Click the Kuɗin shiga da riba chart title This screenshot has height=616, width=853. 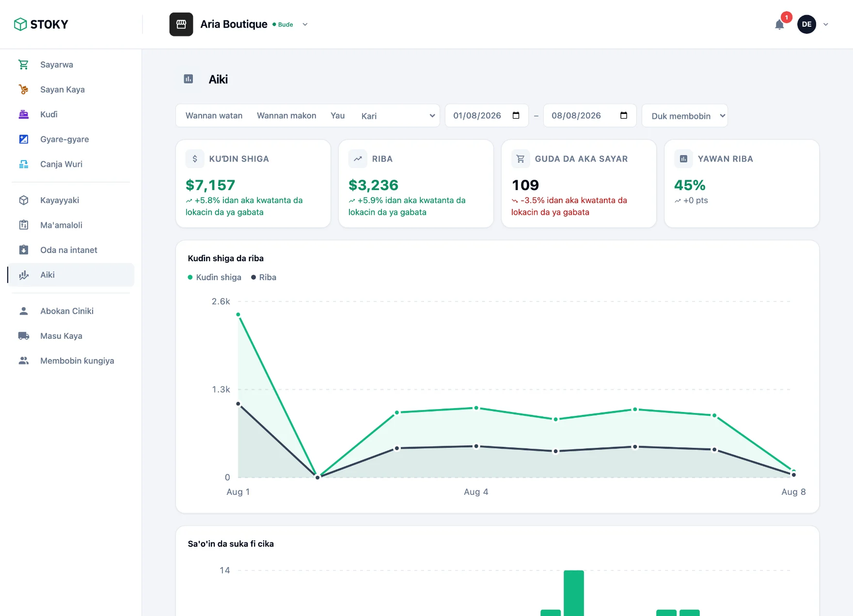pos(226,258)
